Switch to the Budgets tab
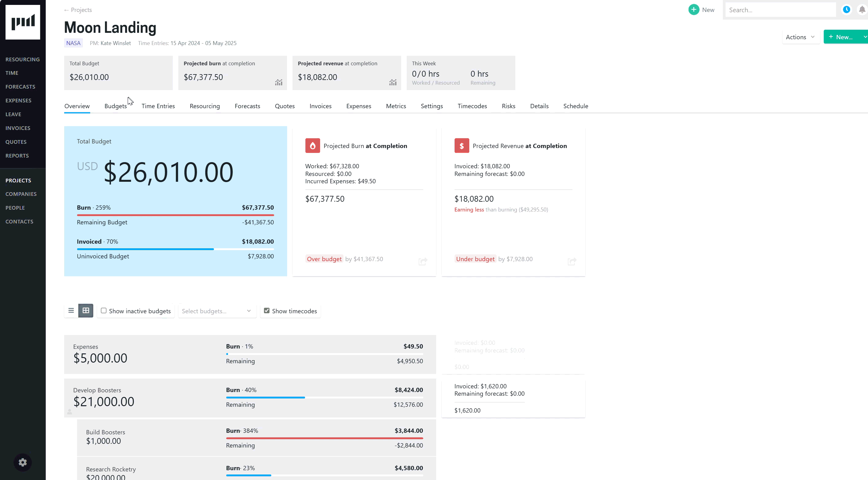 pos(116,106)
